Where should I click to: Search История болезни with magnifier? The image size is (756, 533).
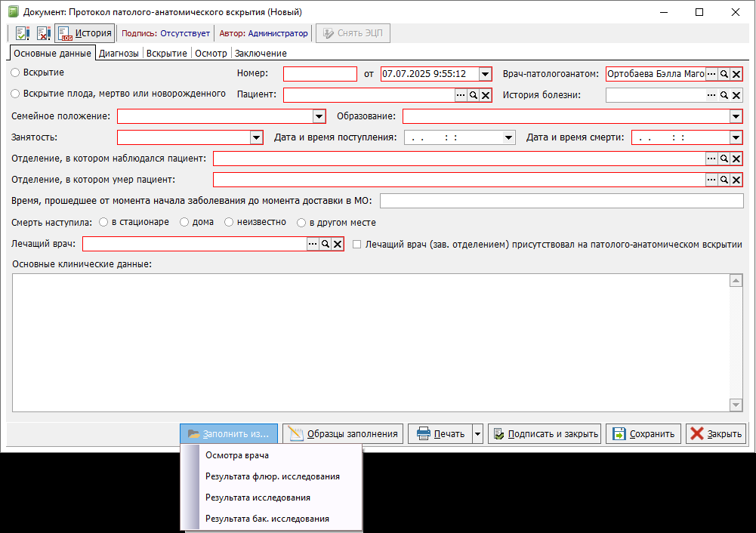pyautogui.click(x=724, y=95)
